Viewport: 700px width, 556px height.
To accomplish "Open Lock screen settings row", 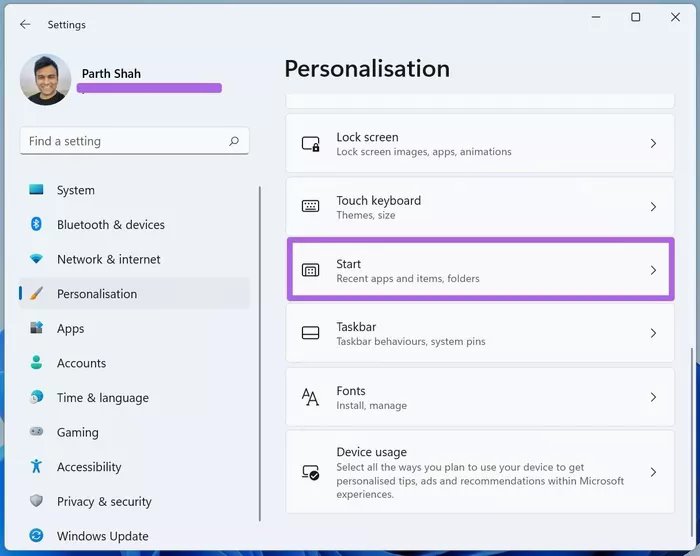I will (480, 143).
